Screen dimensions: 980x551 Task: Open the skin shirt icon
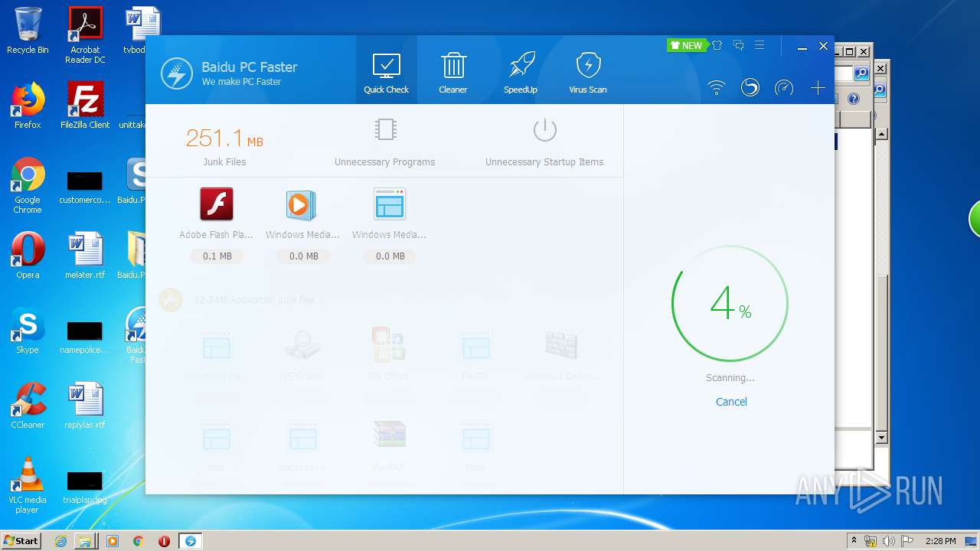(x=717, y=46)
